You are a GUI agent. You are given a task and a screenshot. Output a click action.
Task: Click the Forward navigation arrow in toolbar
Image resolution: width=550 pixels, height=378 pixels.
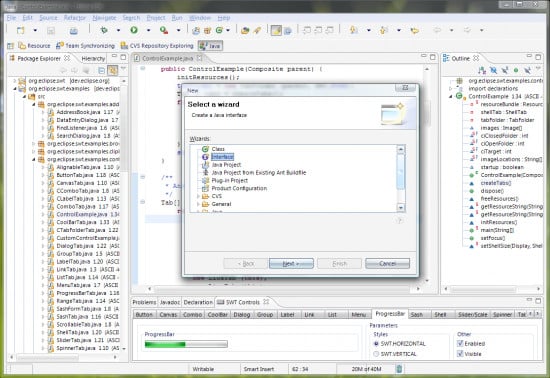click(467, 30)
